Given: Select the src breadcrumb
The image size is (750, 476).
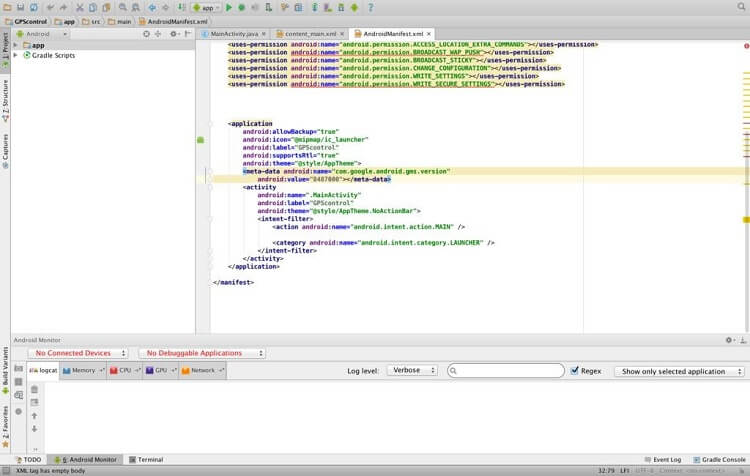Looking at the screenshot, I should (x=91, y=22).
